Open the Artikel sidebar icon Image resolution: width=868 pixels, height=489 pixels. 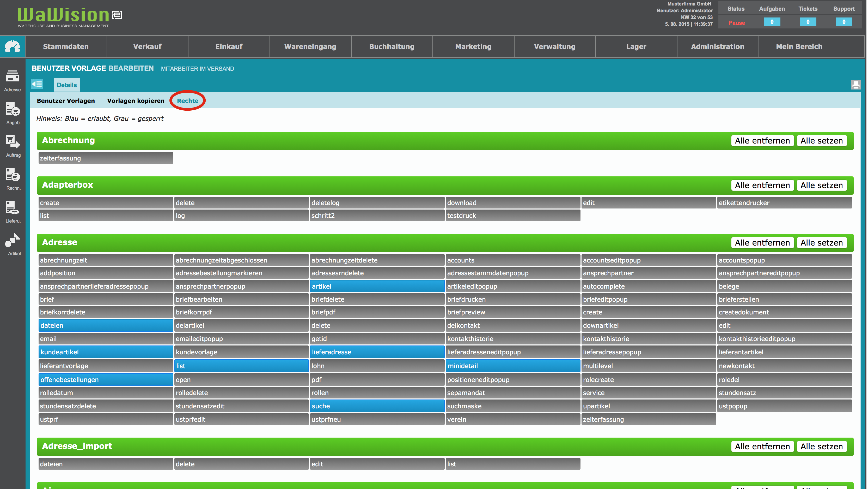point(13,240)
